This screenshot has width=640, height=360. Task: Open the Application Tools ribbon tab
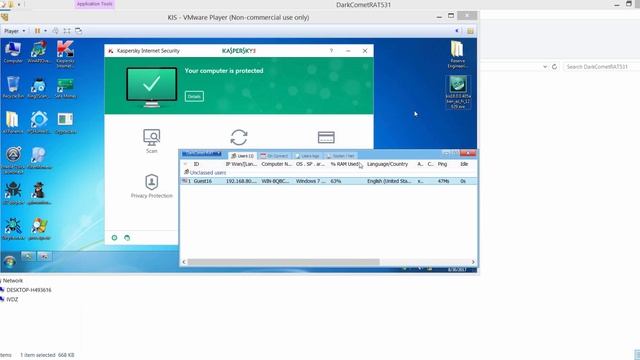[x=94, y=4]
